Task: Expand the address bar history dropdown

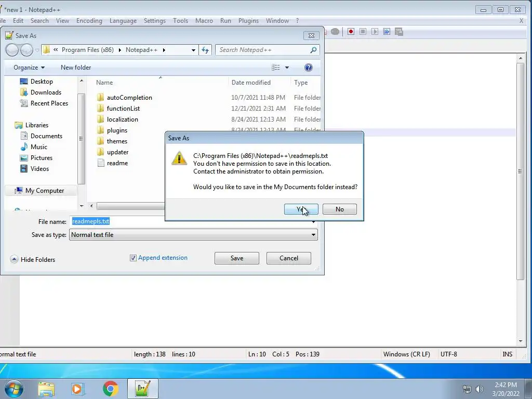Action: pos(193,50)
